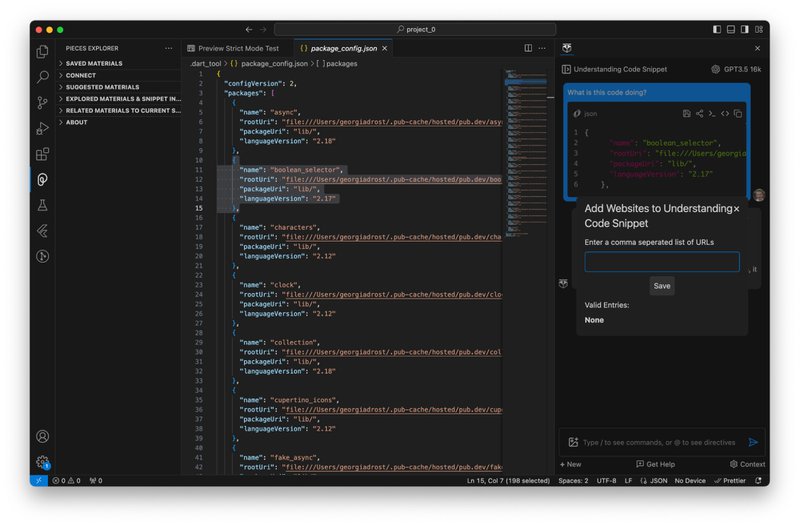Click the Save button for URLs
This screenshot has height=526, width=800.
pyautogui.click(x=662, y=286)
